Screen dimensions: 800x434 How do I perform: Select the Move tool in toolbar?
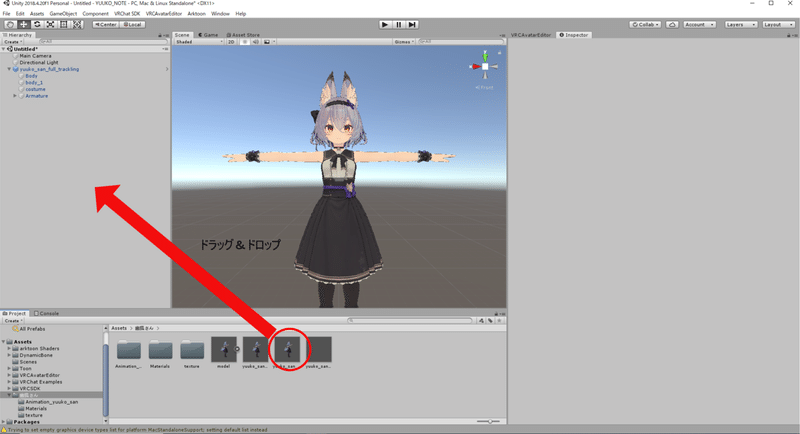(23, 24)
